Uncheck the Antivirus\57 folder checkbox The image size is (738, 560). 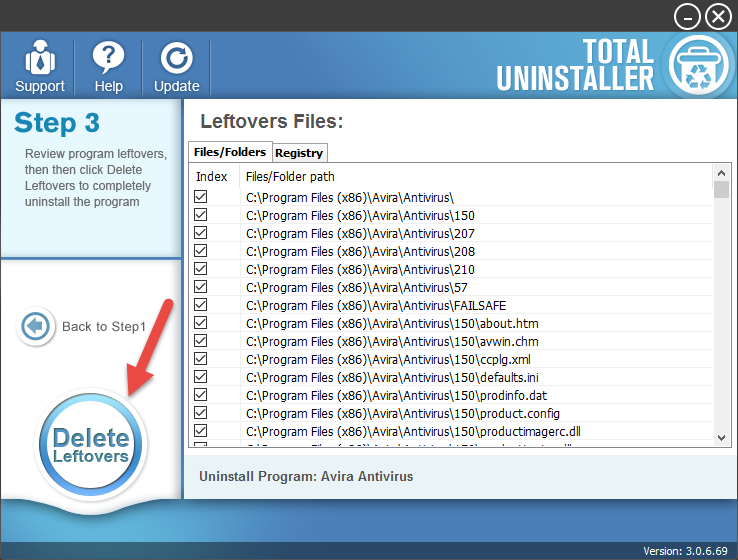click(201, 287)
